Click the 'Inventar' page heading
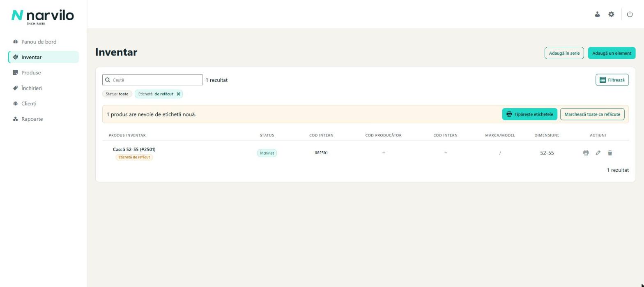The image size is (644, 287). click(116, 52)
